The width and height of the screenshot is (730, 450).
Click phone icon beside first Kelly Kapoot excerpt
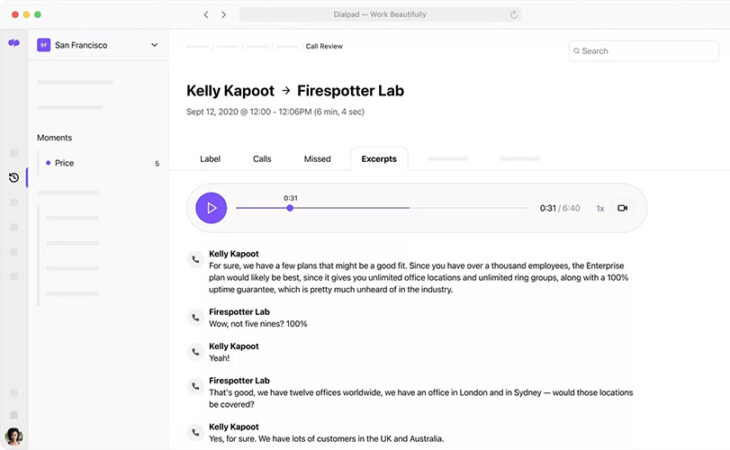coord(195,260)
